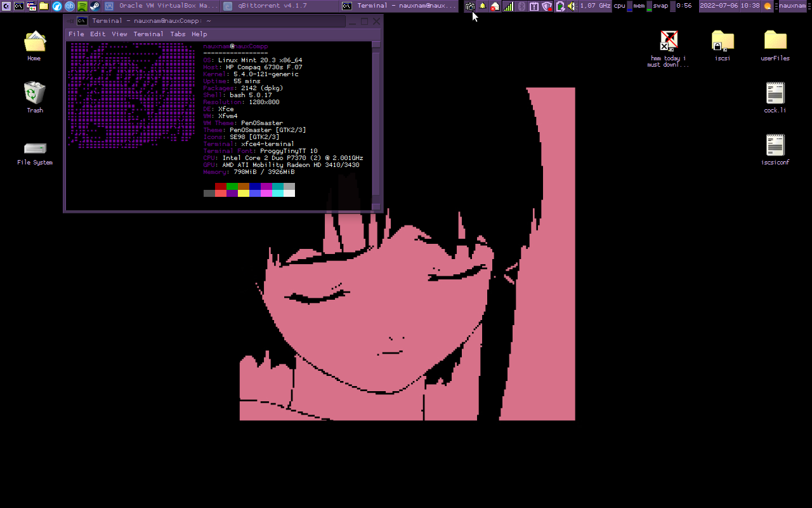This screenshot has height=508, width=812.
Task: Open the clipboard manager tray icon
Action: coord(534,6)
